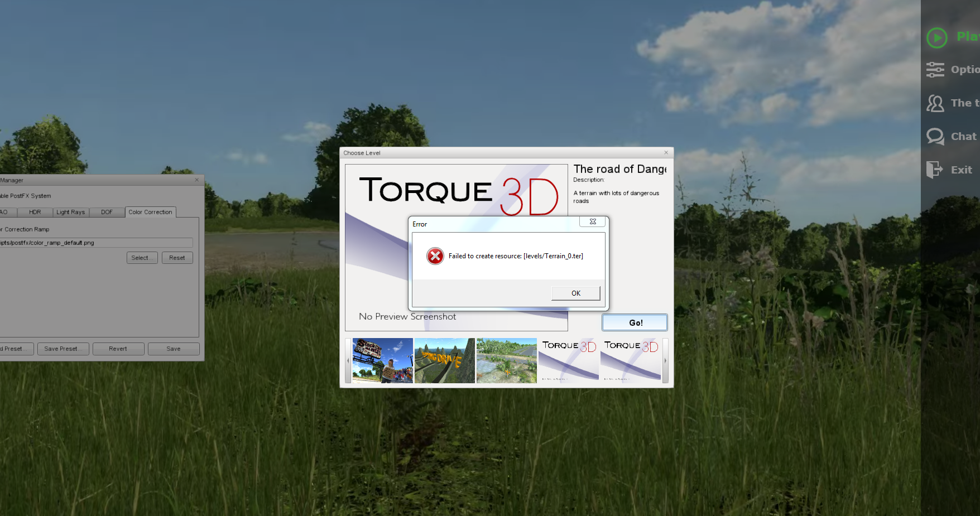The height and width of the screenshot is (516, 980).
Task: Click the two-people icon in the main menu
Action: click(935, 103)
